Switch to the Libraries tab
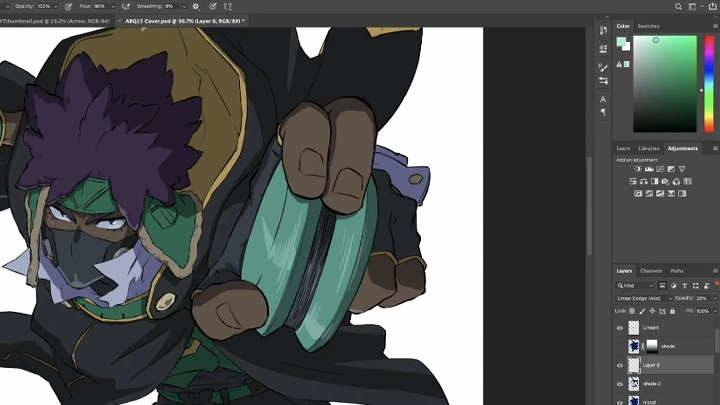 649,148
